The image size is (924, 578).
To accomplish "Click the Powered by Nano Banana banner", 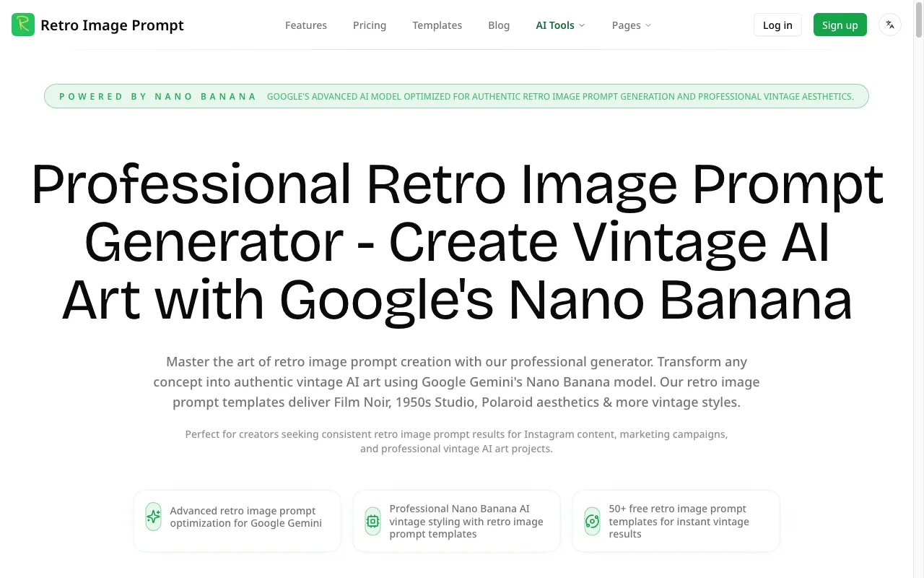I will [456, 96].
